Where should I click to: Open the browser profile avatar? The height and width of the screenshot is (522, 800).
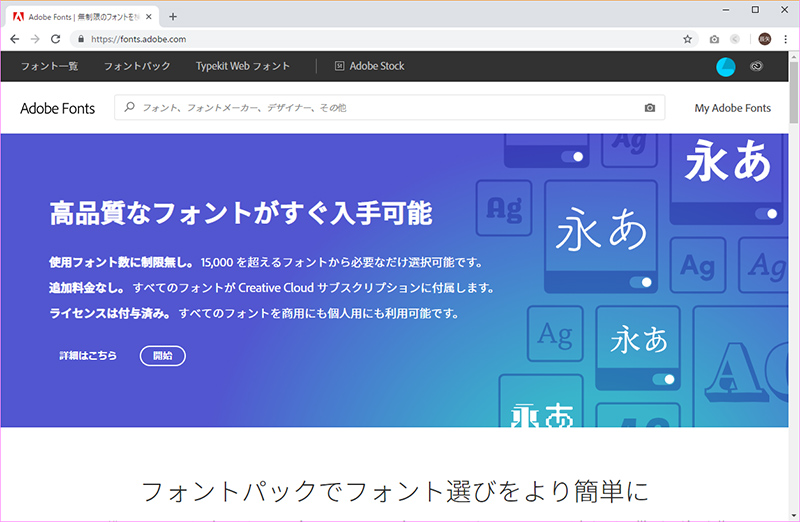click(x=764, y=39)
